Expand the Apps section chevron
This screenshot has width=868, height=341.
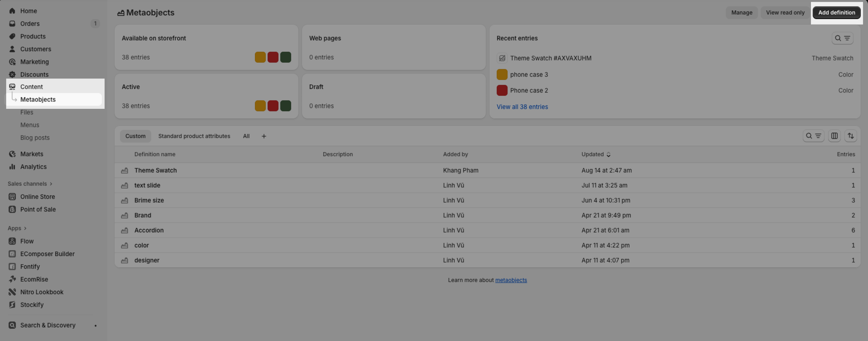coord(25,228)
